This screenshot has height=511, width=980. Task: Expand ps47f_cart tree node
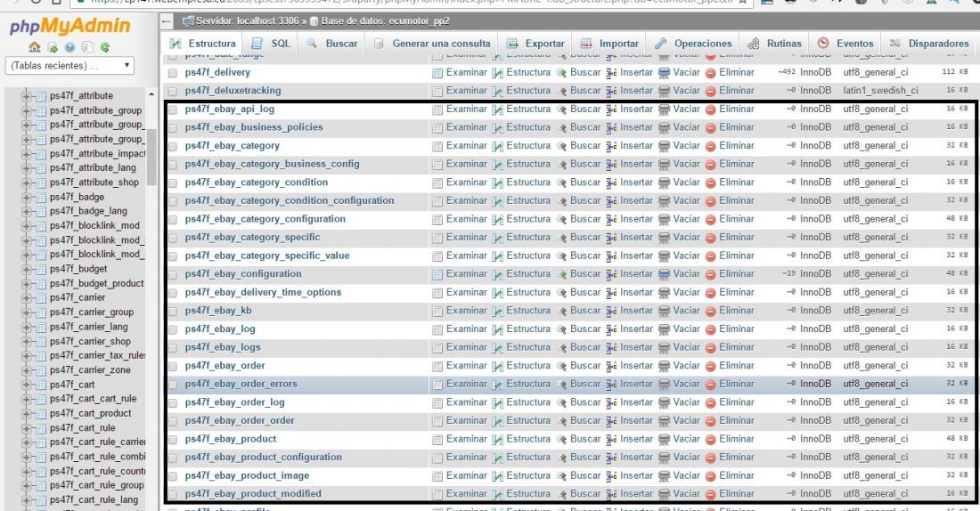coord(26,385)
